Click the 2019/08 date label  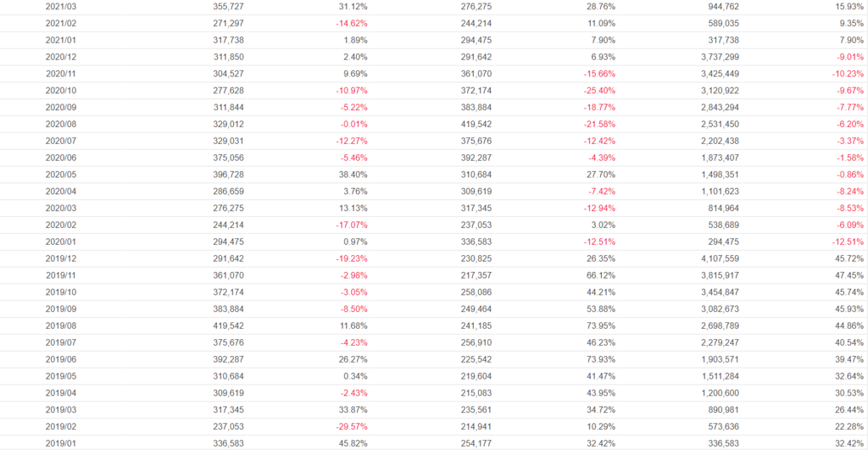pos(60,325)
